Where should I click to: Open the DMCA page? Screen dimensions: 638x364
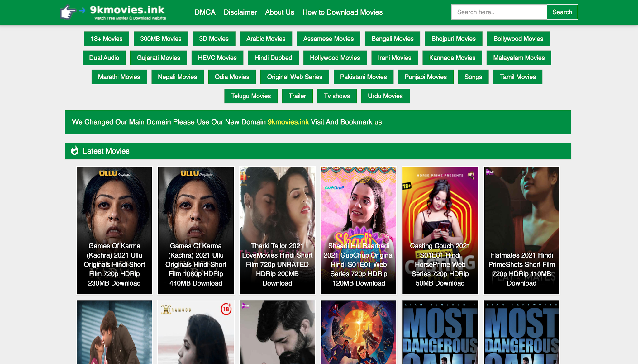(x=205, y=12)
